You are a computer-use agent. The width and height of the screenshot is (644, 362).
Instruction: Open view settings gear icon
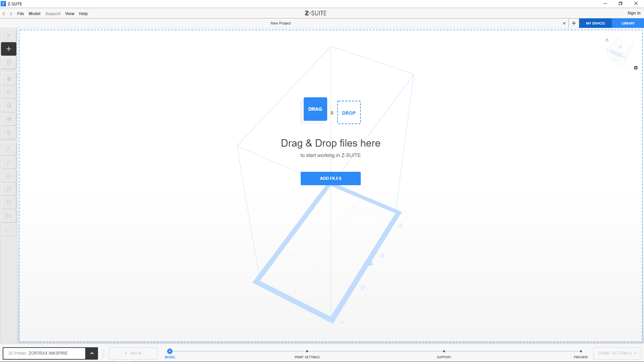point(636,68)
